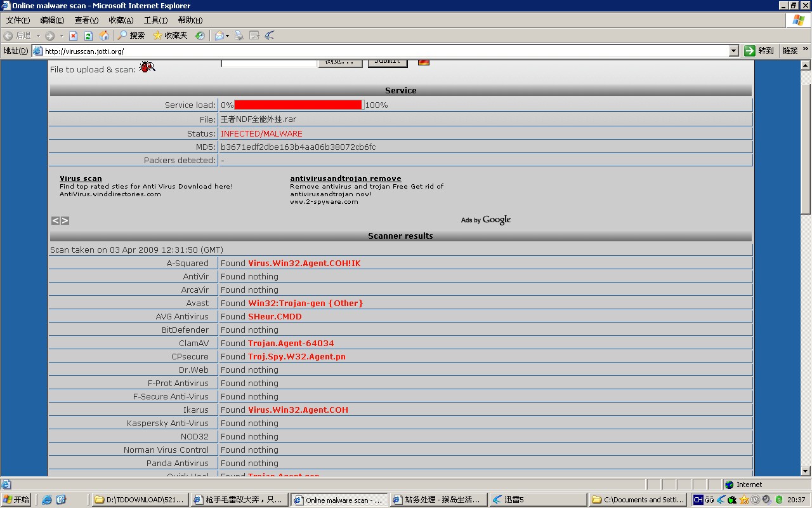Go to the Home page icon
Viewport: 812px width, 508px height.
click(104, 36)
